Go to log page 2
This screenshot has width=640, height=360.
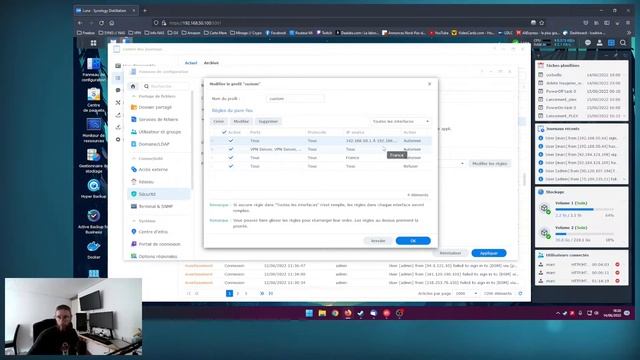(238, 293)
